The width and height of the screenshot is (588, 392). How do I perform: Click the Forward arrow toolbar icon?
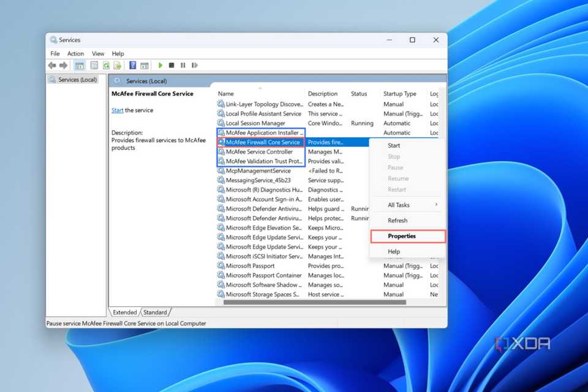(63, 66)
